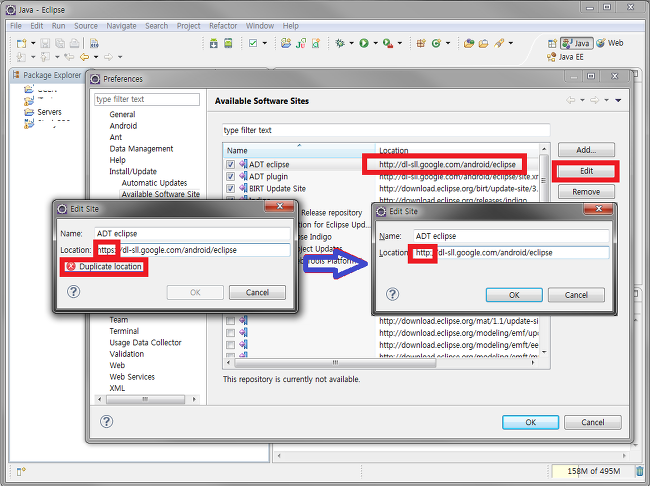Click the Open Type folder icon
The image size is (650, 486).
coord(469,43)
